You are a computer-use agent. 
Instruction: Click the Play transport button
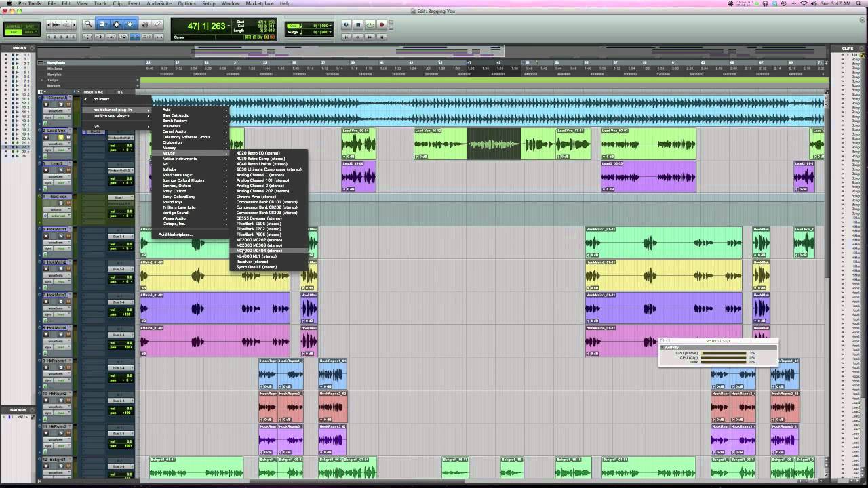pos(370,24)
